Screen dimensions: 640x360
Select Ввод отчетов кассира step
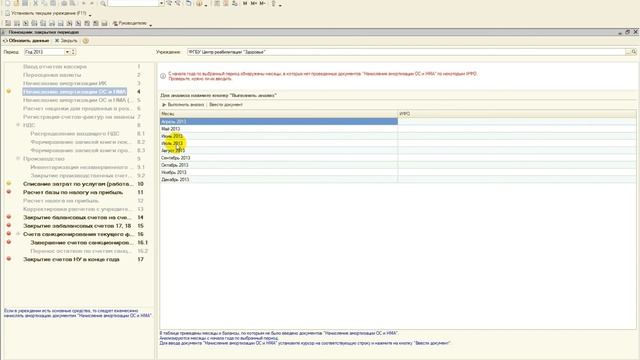(x=55, y=67)
